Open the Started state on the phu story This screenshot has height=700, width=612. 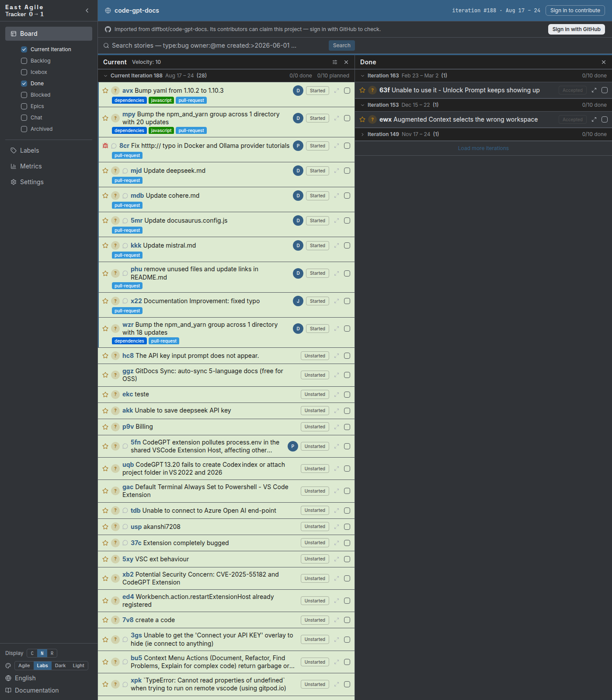coord(317,273)
